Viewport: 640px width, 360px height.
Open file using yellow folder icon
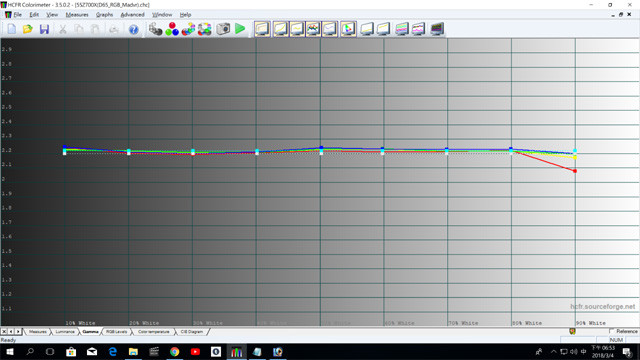pos(28,29)
